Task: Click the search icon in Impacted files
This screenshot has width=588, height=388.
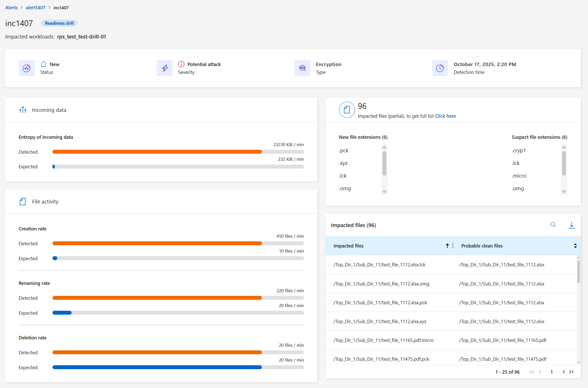Action: [x=553, y=224]
